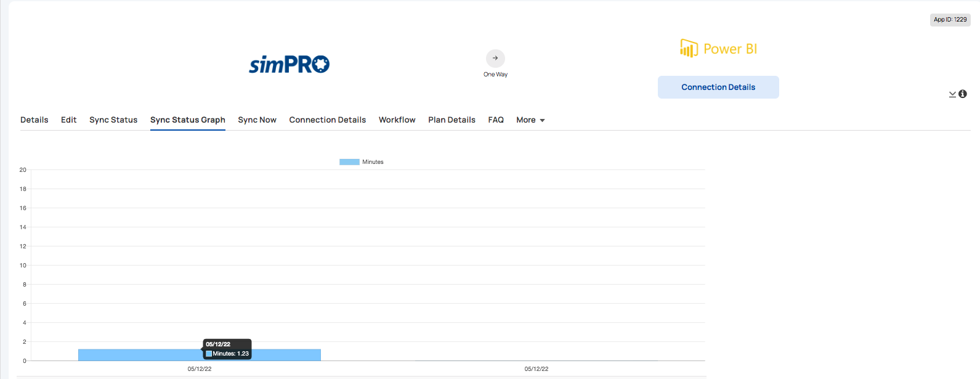The image size is (980, 379).
Task: Click the One Way label
Action: 496,75
